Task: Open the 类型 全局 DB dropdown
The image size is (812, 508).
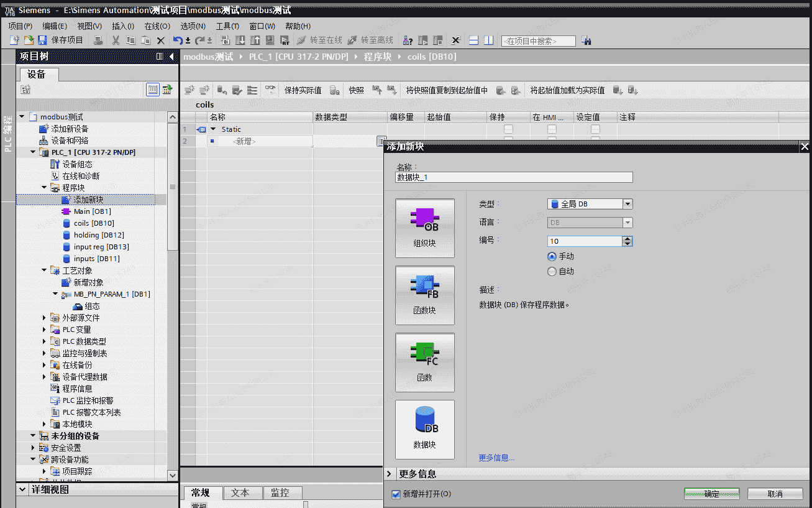Action: click(x=627, y=204)
